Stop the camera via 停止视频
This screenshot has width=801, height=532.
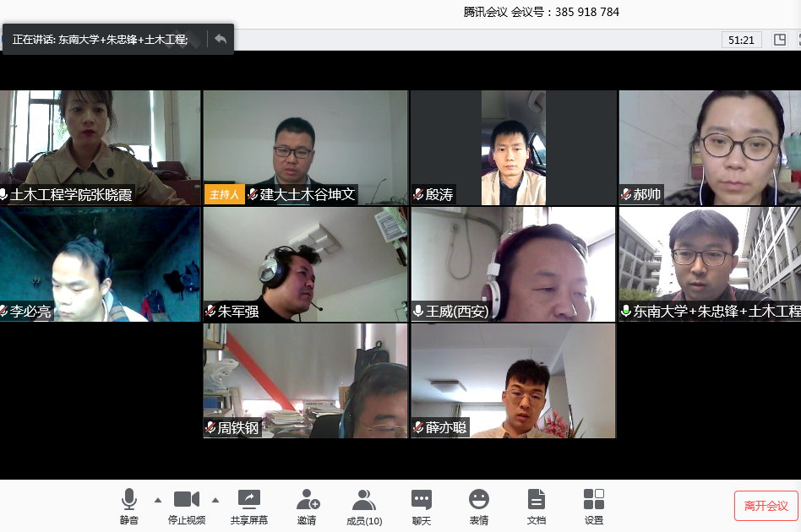pos(187,506)
